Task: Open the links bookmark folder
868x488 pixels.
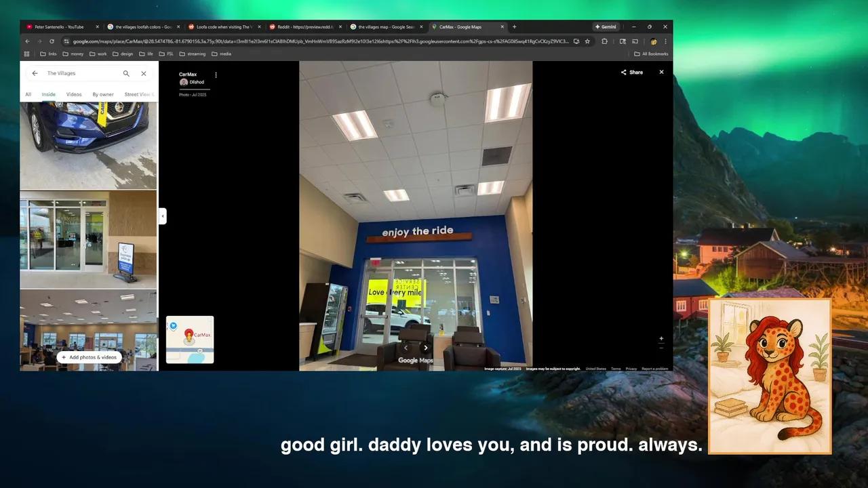Action: tap(48, 54)
